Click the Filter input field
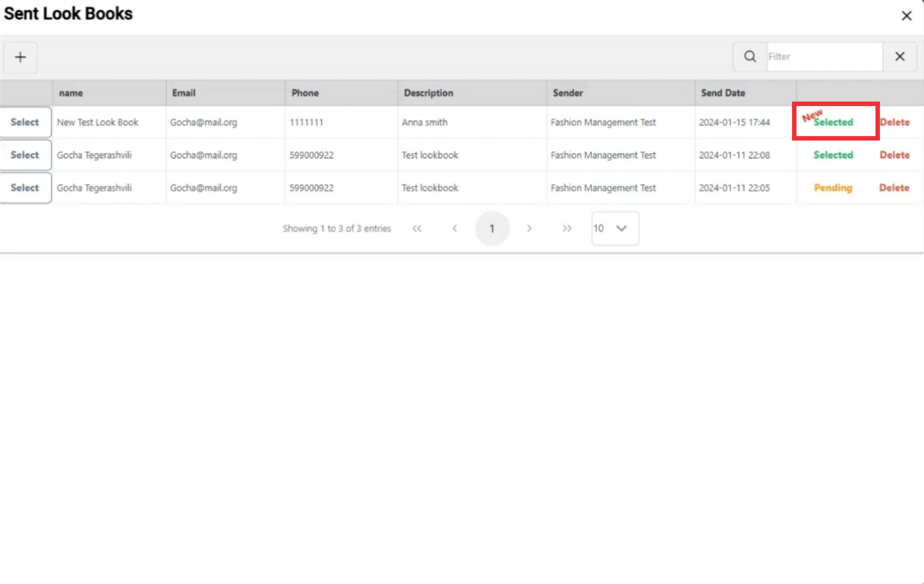Screen dimensions: 924x584 click(x=825, y=57)
